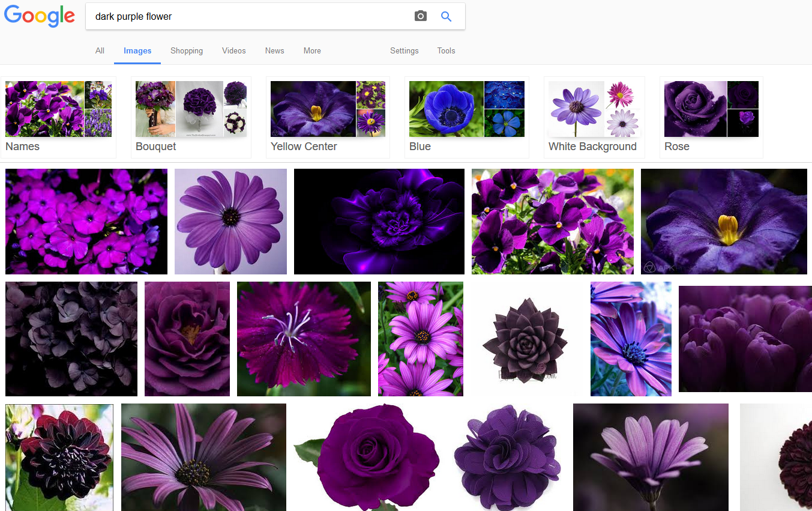Open the pink-purple African daisies image
This screenshot has width=812, height=511.
[x=421, y=339]
